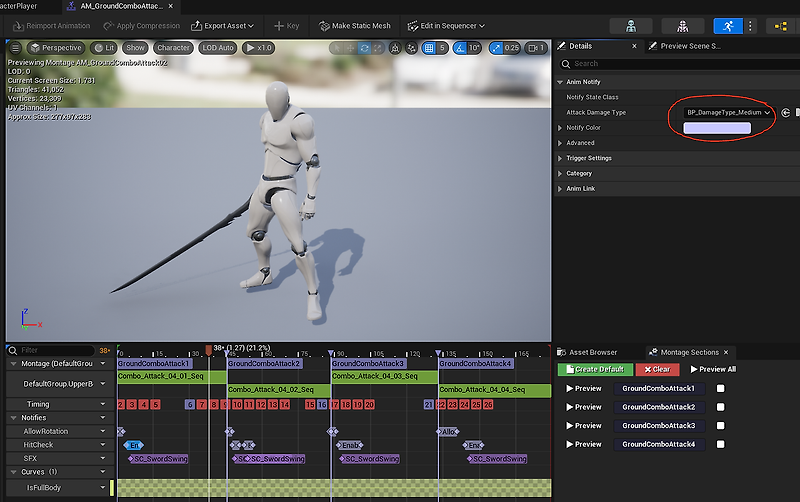
Task: Click the coordinate space icon
Action: tap(395, 48)
